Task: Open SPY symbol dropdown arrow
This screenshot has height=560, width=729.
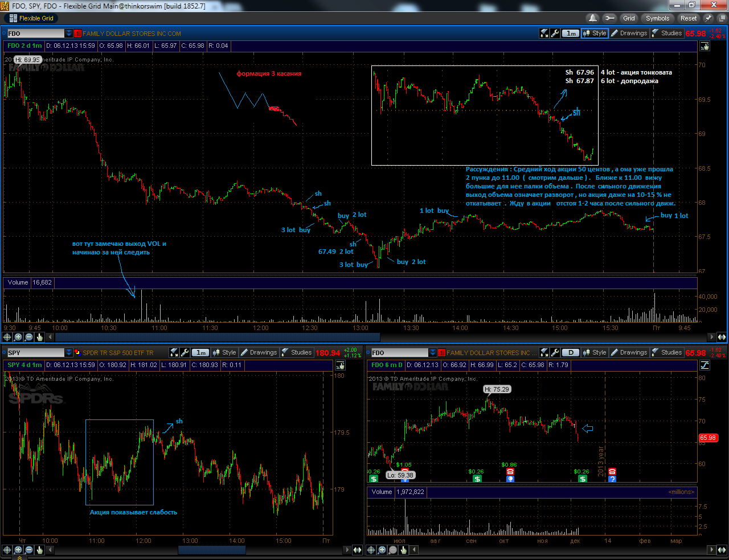Action: (69, 353)
